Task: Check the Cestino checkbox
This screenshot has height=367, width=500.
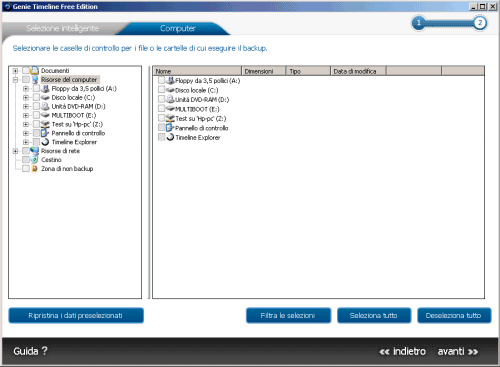Action: [x=26, y=160]
